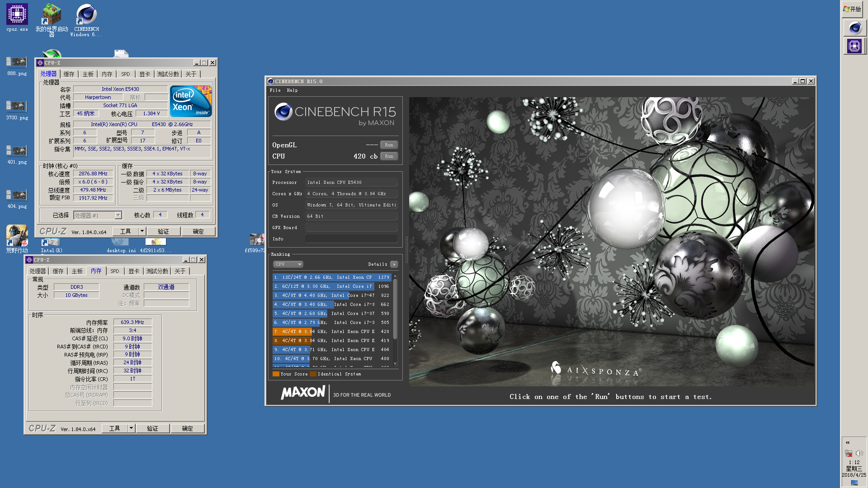
Task: Click the upper CPU-Z window title icon
Action: [40, 63]
